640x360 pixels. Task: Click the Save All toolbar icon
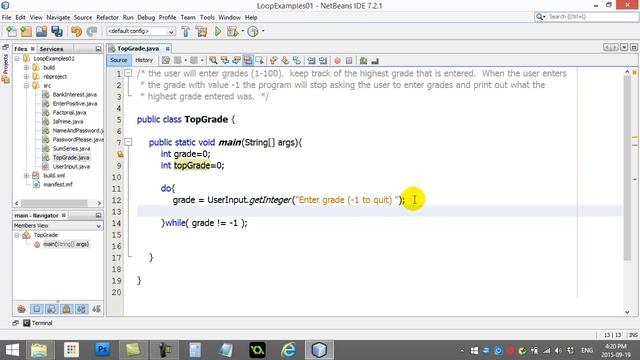(57, 31)
